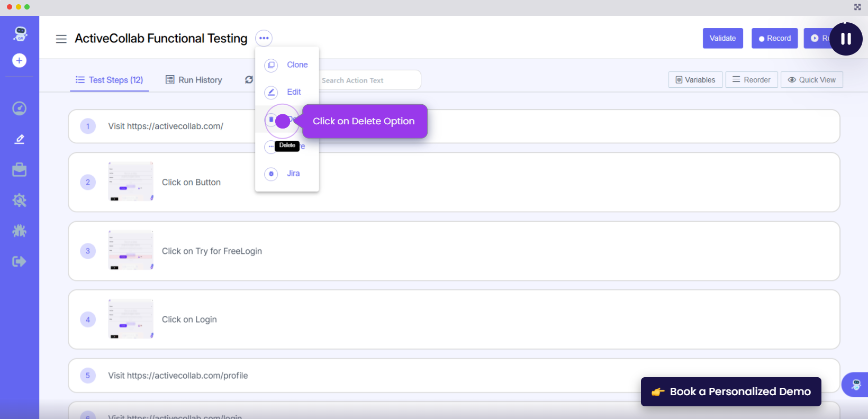Open the Variables panel
This screenshot has height=419, width=868.
(695, 80)
